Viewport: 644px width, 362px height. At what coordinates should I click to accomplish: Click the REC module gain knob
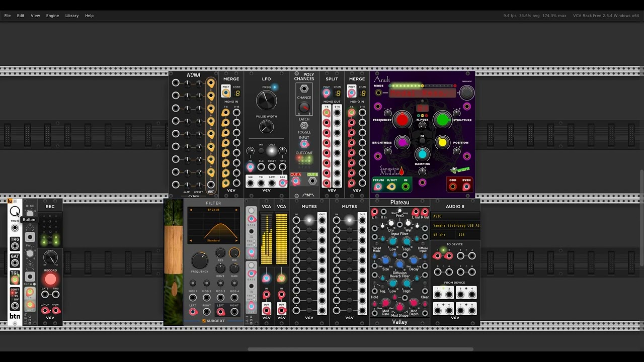tap(50, 258)
